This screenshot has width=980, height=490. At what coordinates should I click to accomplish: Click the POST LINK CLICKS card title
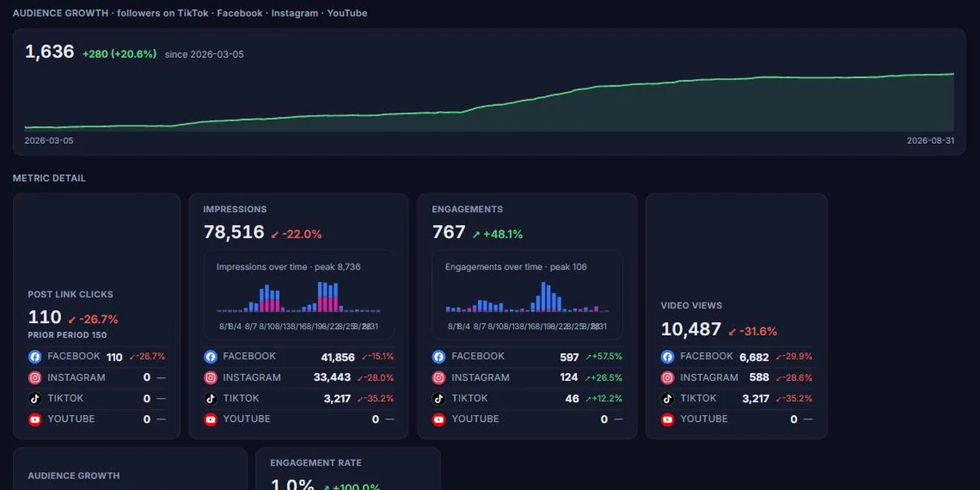[x=71, y=294]
